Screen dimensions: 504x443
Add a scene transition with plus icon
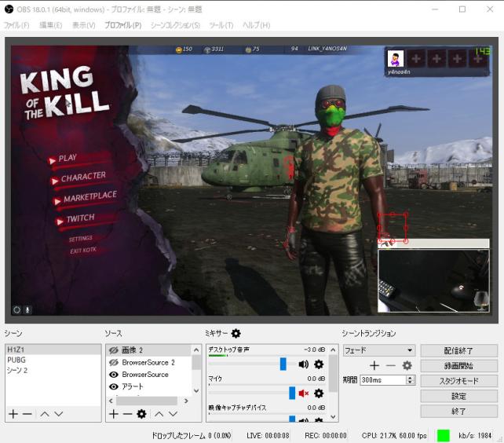pyautogui.click(x=374, y=365)
